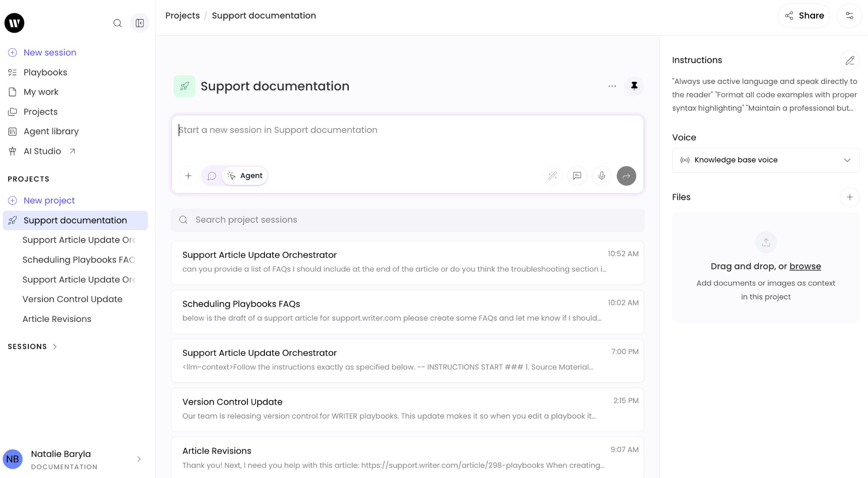The image size is (868, 478).
Task: Open Agent library in sidebar
Action: (x=51, y=131)
